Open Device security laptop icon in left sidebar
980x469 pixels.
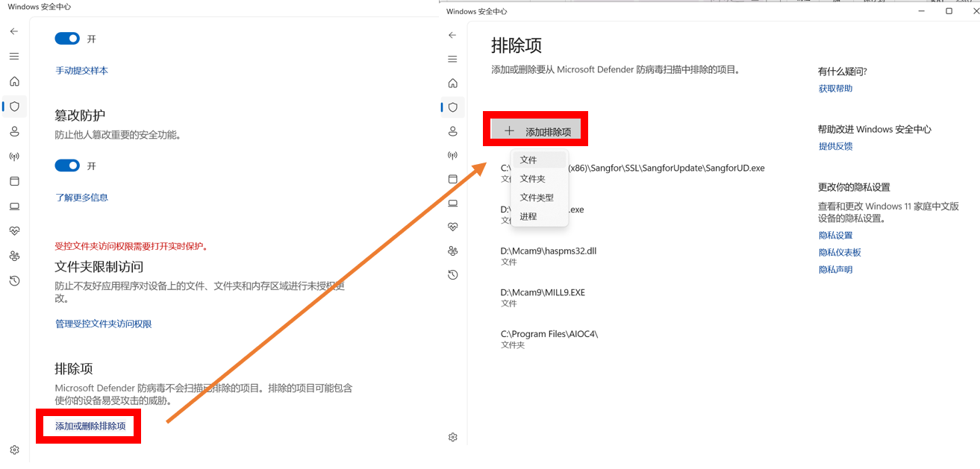coord(14,207)
